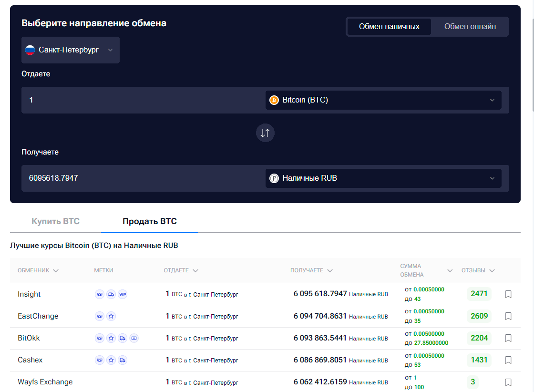Sort by the ОТЗЫВЫ column

coord(478,270)
